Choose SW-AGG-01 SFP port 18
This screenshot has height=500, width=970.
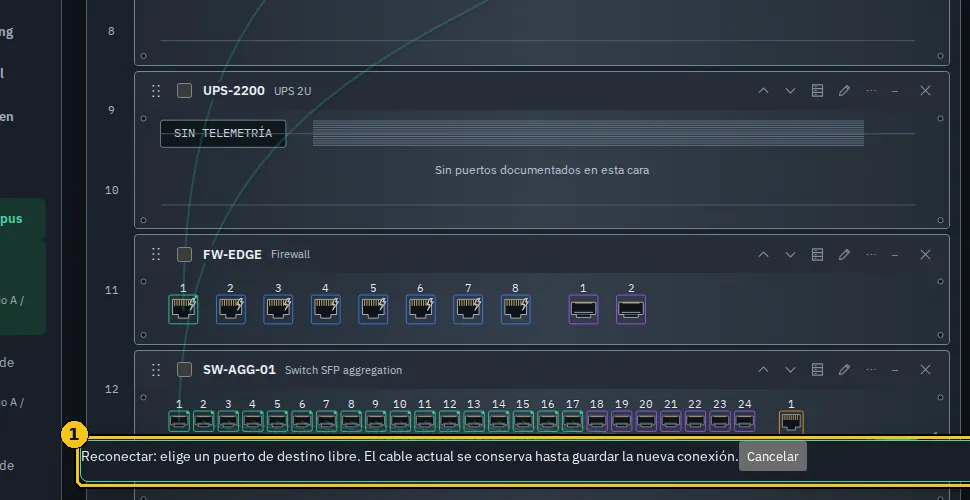pos(597,421)
